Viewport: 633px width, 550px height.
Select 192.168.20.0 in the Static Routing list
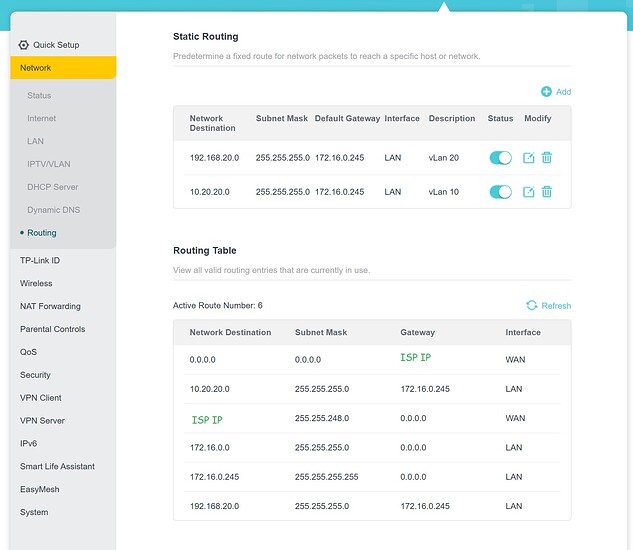(x=214, y=158)
